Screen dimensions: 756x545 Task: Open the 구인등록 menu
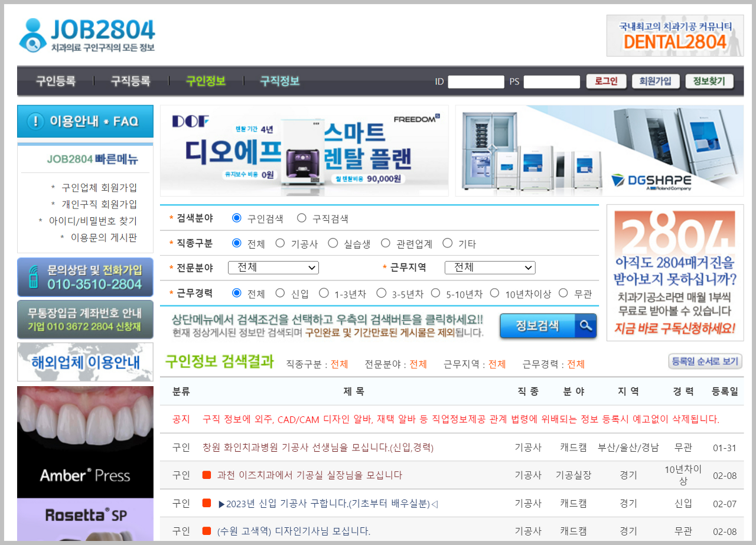56,81
